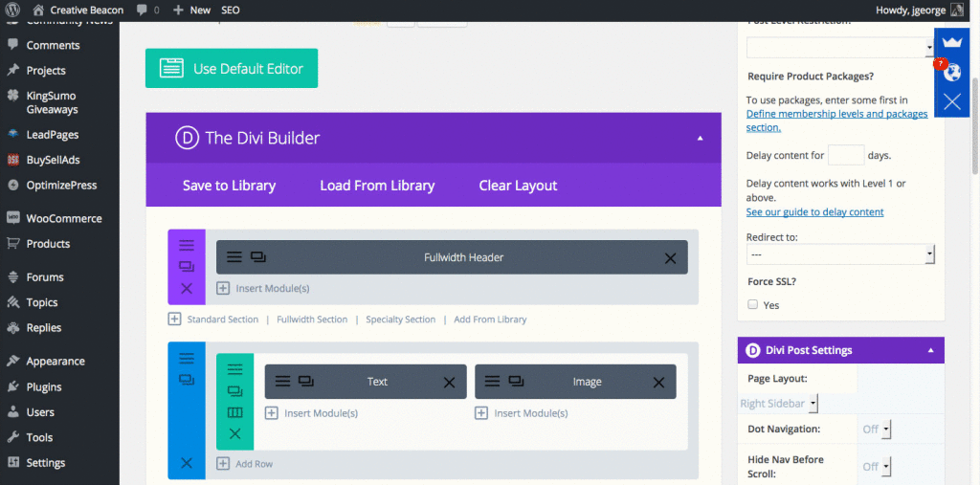This screenshot has width=980, height=485.
Task: Click the WordPress logo in the admin bar
Action: pos(12,10)
